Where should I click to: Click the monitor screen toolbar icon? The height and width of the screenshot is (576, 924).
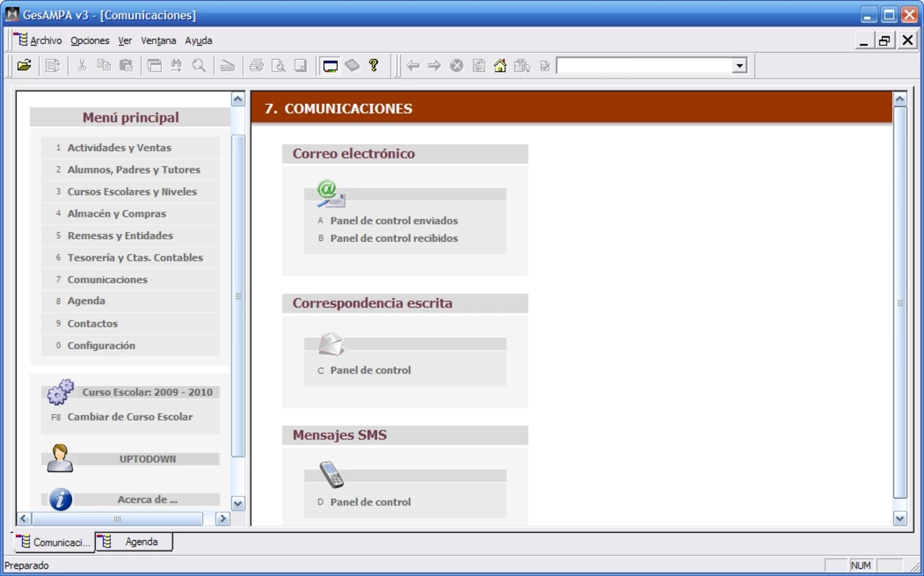coord(330,66)
